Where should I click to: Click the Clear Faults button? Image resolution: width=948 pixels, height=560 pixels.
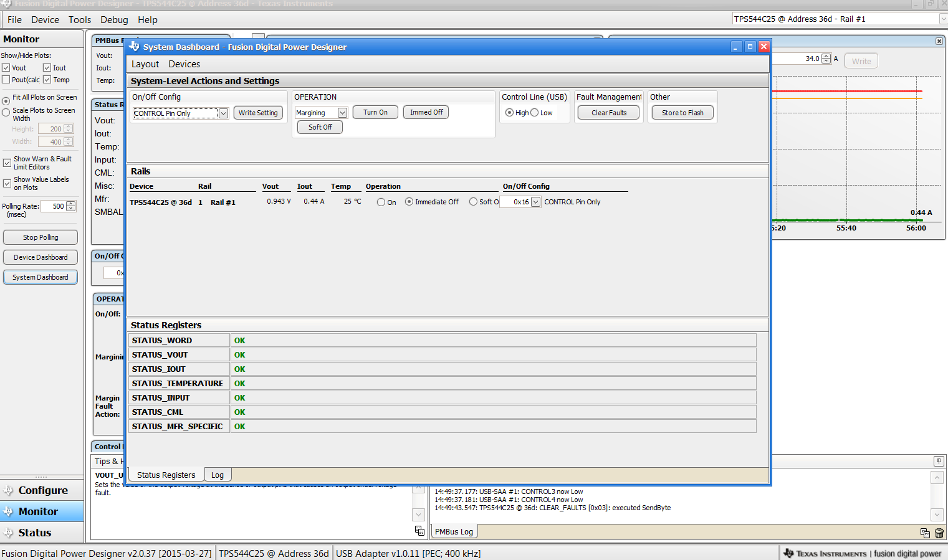[608, 113]
